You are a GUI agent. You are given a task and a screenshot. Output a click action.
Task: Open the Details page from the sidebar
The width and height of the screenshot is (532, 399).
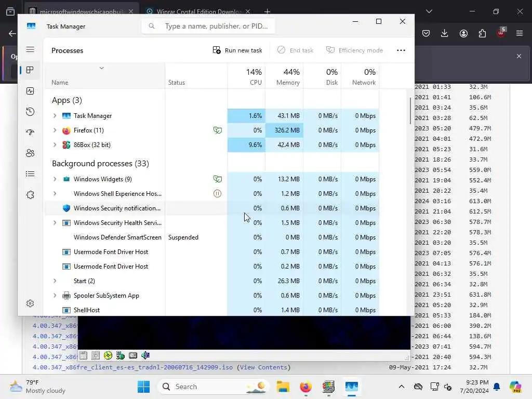(x=30, y=174)
